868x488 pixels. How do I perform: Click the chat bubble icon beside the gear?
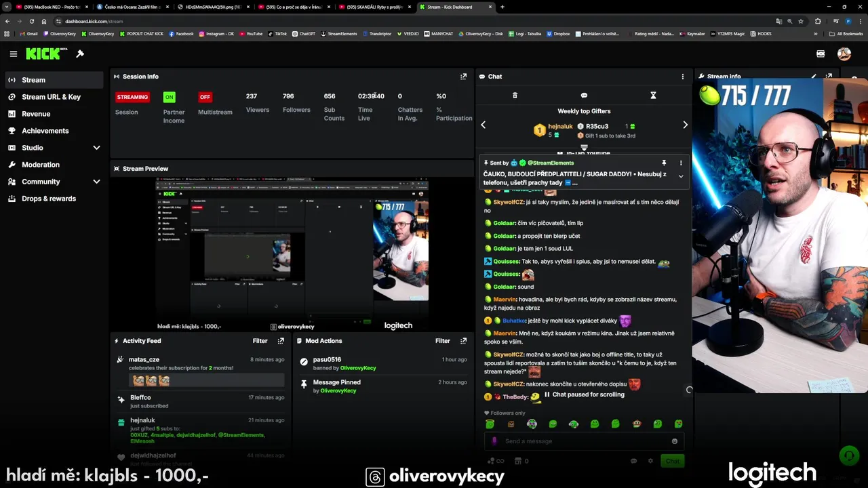click(634, 461)
